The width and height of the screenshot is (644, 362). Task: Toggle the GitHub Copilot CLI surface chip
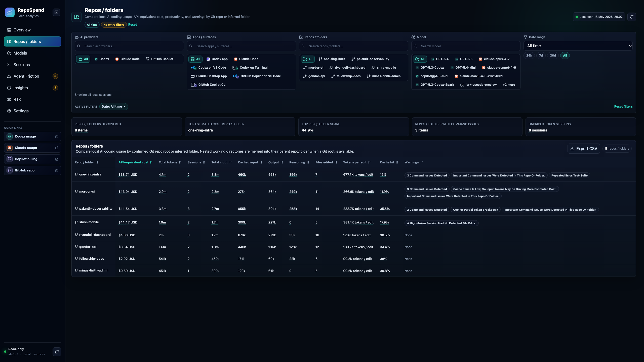pos(209,85)
